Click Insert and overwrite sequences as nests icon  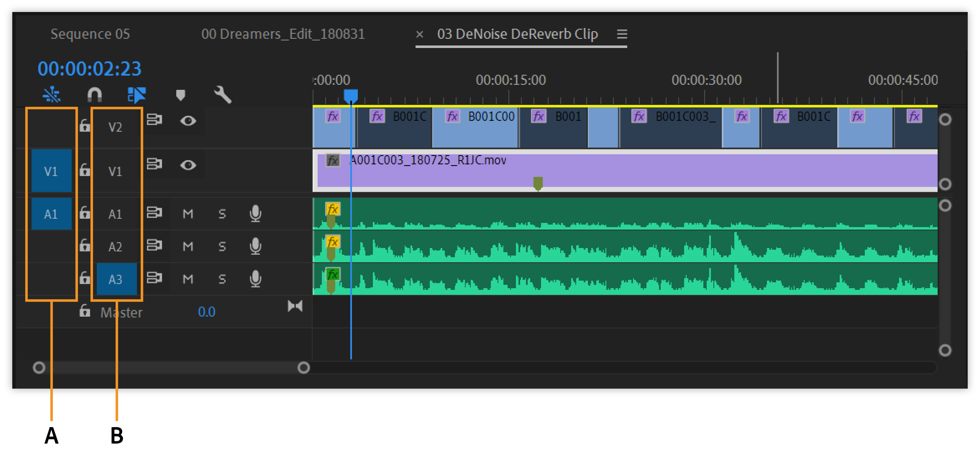(x=51, y=94)
